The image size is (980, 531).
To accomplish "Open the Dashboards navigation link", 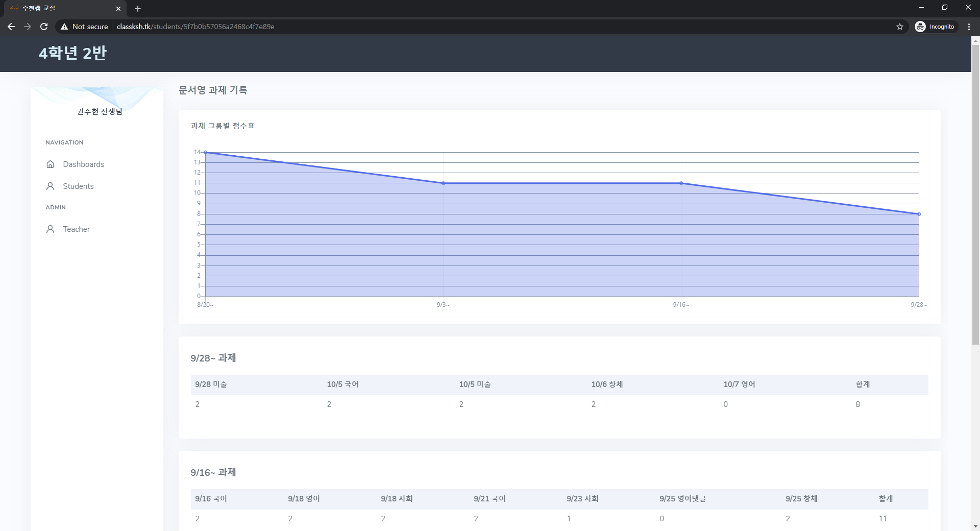I will click(83, 164).
